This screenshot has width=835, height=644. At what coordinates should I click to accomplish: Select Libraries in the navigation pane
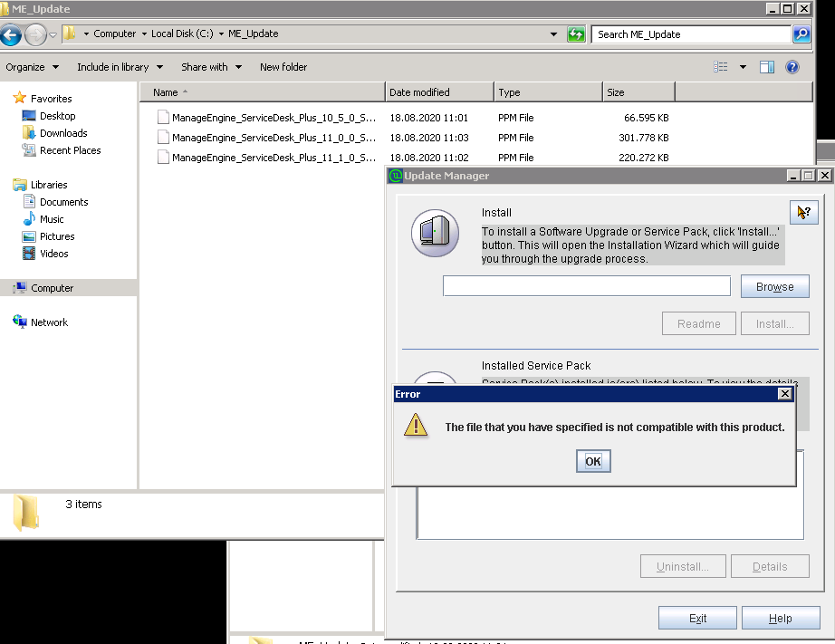(x=49, y=185)
